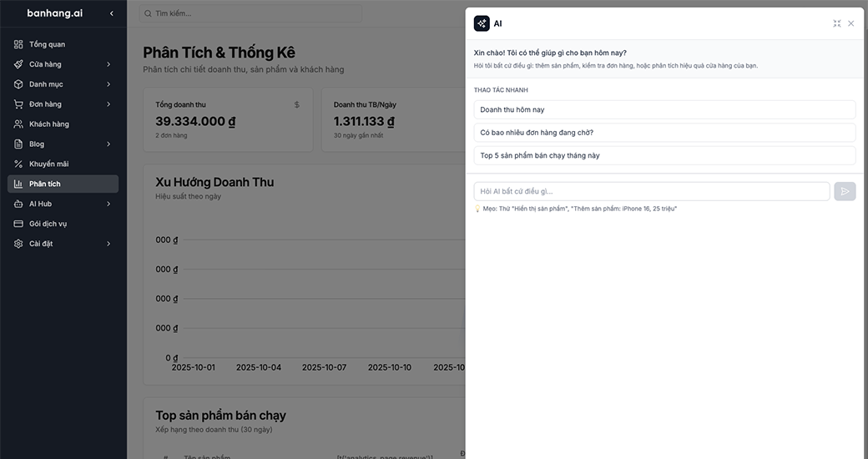The image size is (868, 459).
Task: Open the Cửa hàng menu label
Action: [45, 64]
